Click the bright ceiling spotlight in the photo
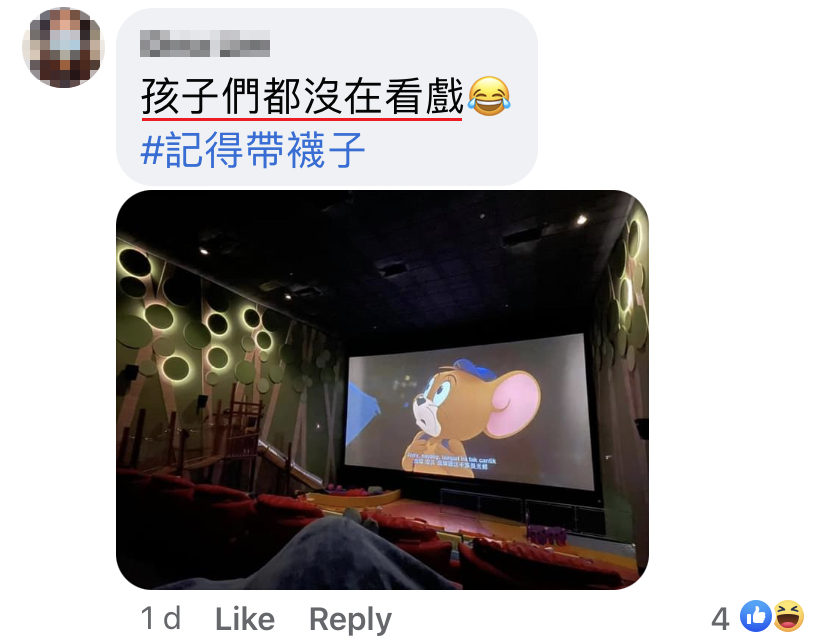This screenshot has height=643, width=828. point(581,220)
